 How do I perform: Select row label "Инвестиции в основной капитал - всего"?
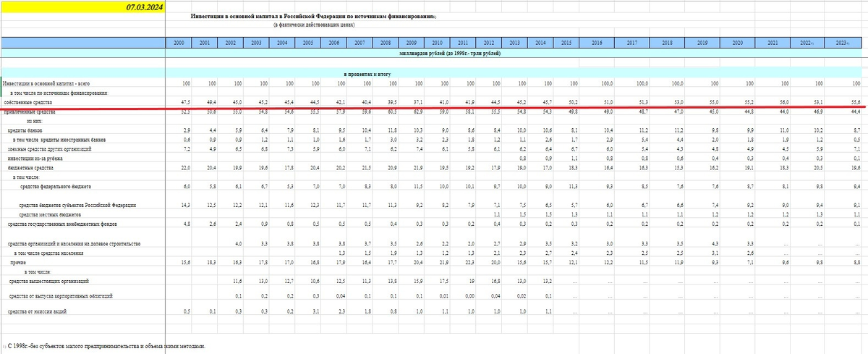(47, 84)
